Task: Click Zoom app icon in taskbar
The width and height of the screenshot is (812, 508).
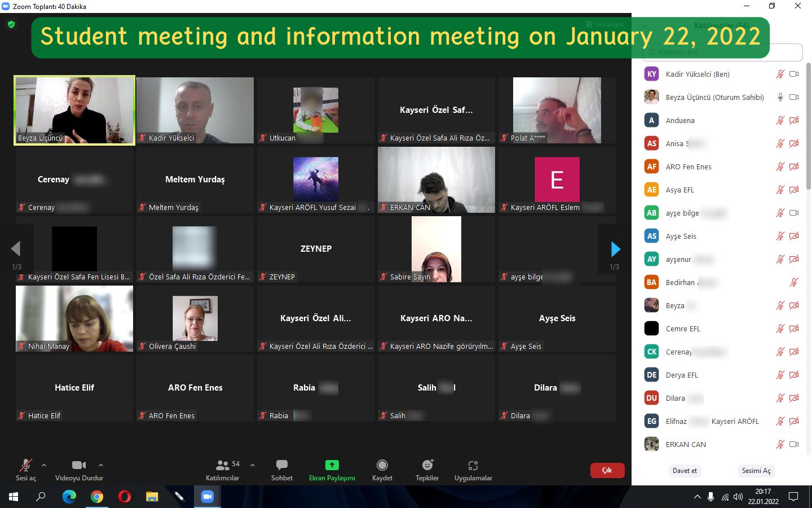Action: 207,497
